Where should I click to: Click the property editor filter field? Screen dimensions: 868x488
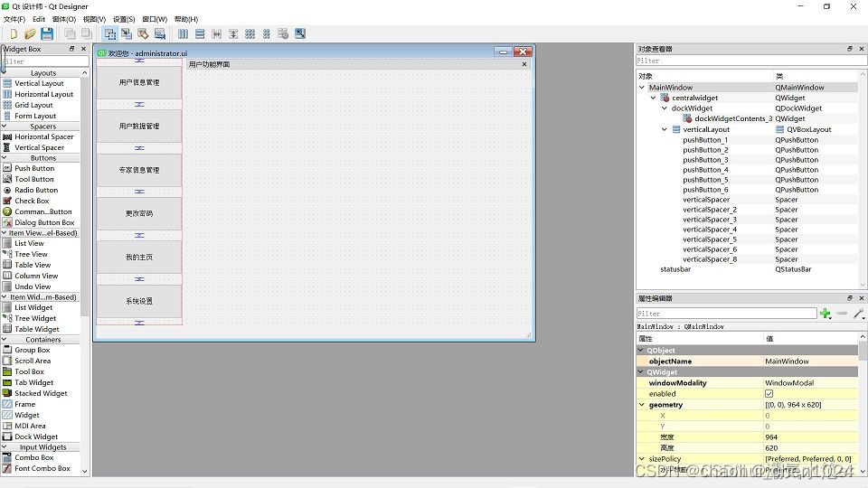click(726, 314)
